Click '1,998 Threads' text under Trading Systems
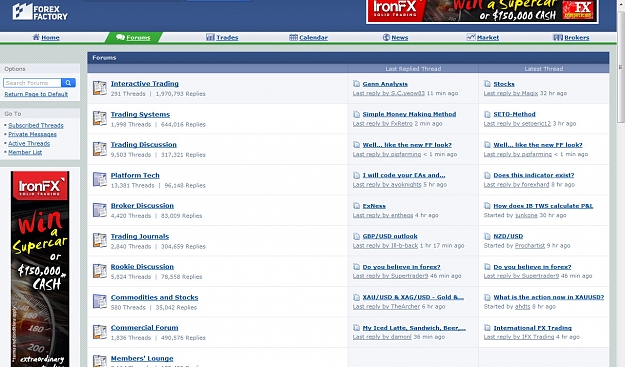Screen dimensions: 625x367 click(131, 124)
